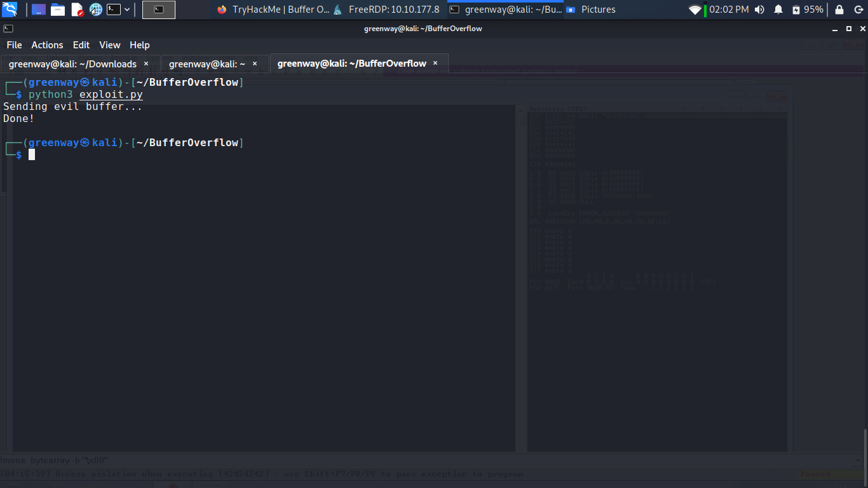This screenshot has height=488, width=868.
Task: Close the ~/BufferOverflow terminal tab
Action: tap(435, 64)
